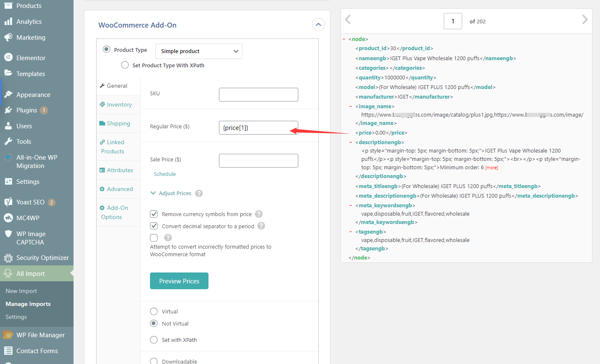Select Set Product Type With XPath radio
The height and width of the screenshot is (364, 600).
125,65
